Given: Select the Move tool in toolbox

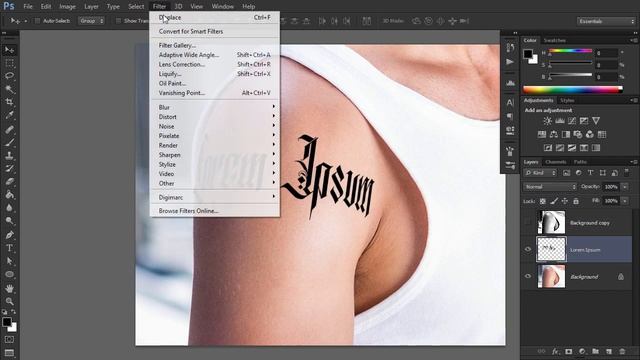Looking at the screenshot, I should pyautogui.click(x=9, y=50).
